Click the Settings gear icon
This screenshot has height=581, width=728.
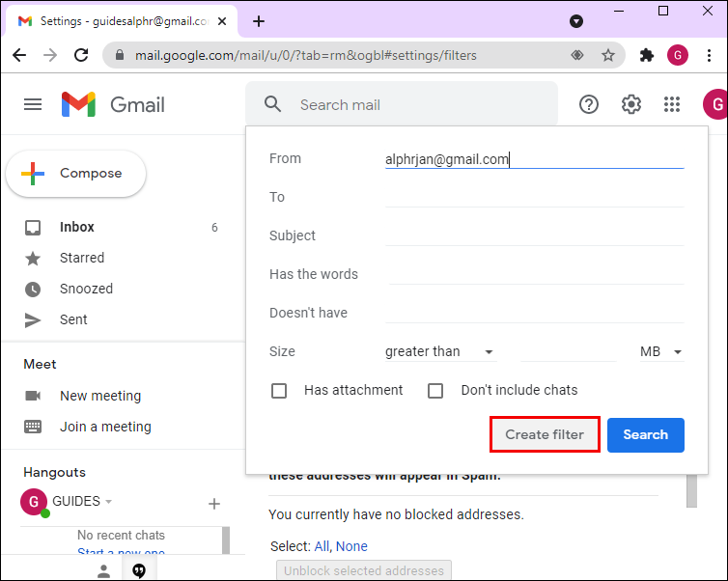[631, 104]
